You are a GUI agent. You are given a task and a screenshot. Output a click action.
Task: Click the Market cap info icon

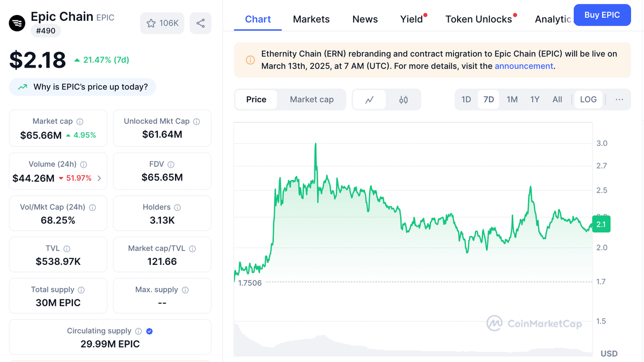coord(80,122)
